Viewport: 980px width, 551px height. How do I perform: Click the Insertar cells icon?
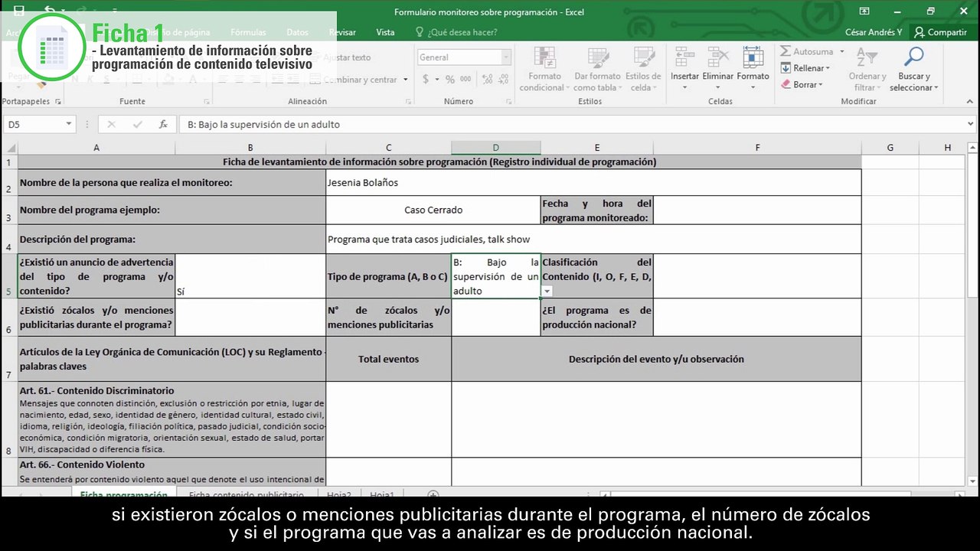point(684,58)
